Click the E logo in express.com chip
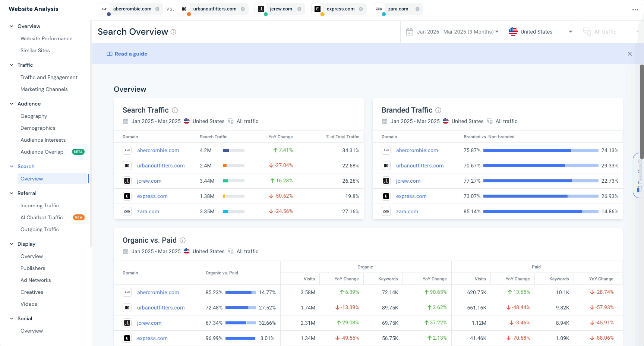 point(318,9)
